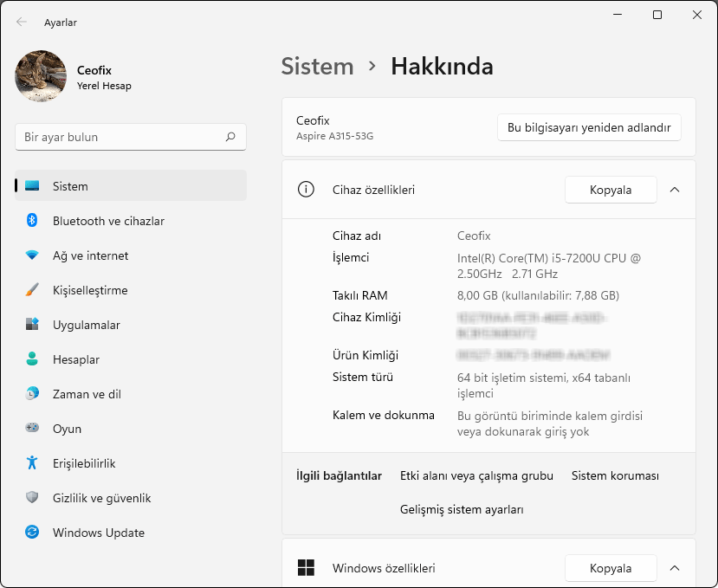
Task: Click the 'Yerel Hesap' account label
Action: pyautogui.click(x=105, y=86)
